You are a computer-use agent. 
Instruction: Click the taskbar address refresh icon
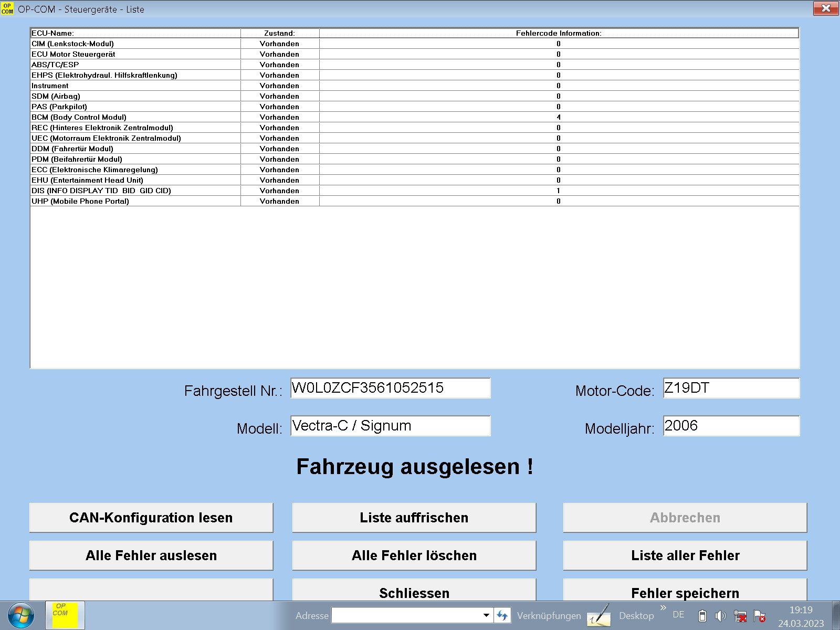[x=502, y=615]
